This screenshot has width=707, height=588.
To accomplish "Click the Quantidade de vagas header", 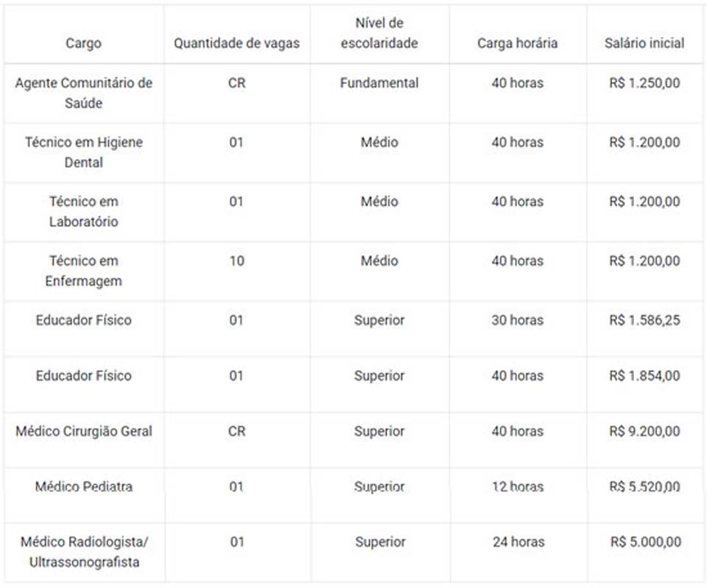I will (236, 43).
